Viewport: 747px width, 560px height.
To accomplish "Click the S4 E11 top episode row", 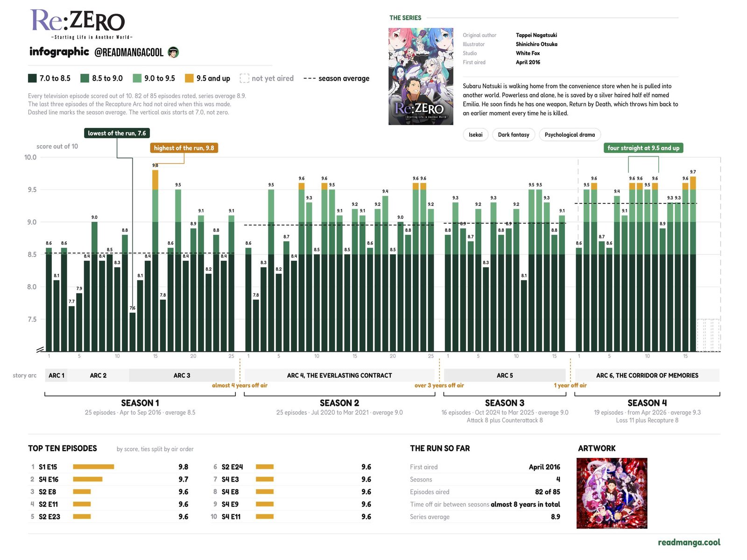I will 291,517.
